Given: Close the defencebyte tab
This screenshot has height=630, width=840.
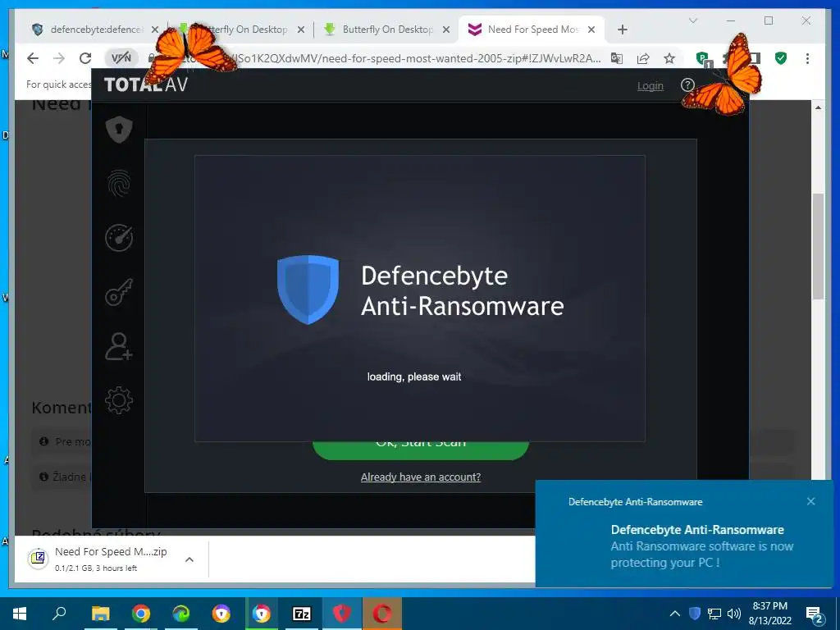Looking at the screenshot, I should pos(155,30).
